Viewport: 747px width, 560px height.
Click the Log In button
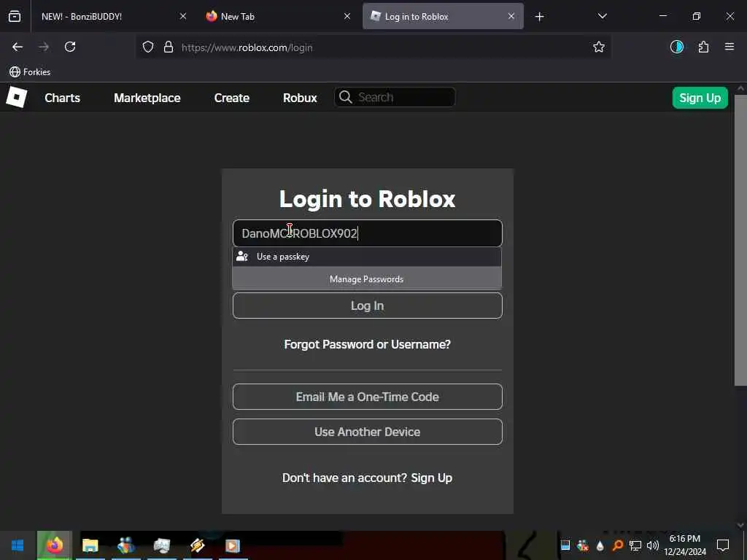coord(368,306)
